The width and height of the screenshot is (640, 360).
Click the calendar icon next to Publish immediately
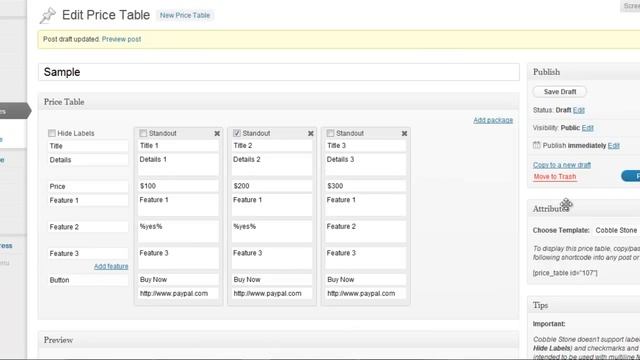click(x=537, y=145)
